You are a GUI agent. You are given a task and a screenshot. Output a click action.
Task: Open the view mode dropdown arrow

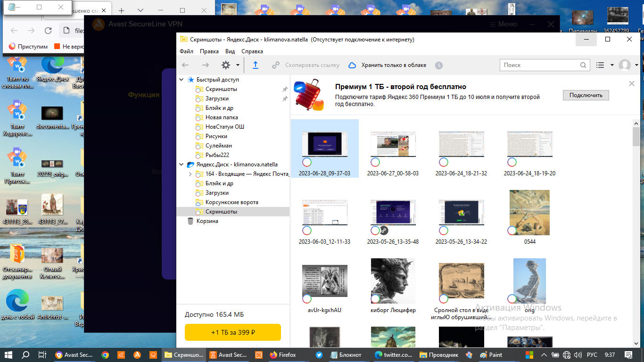point(612,65)
